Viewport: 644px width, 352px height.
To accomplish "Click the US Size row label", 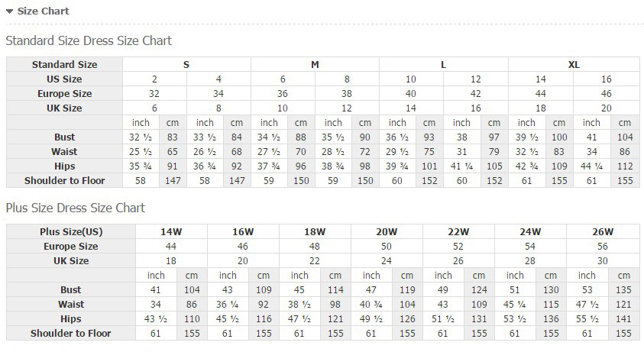I will (x=65, y=79).
